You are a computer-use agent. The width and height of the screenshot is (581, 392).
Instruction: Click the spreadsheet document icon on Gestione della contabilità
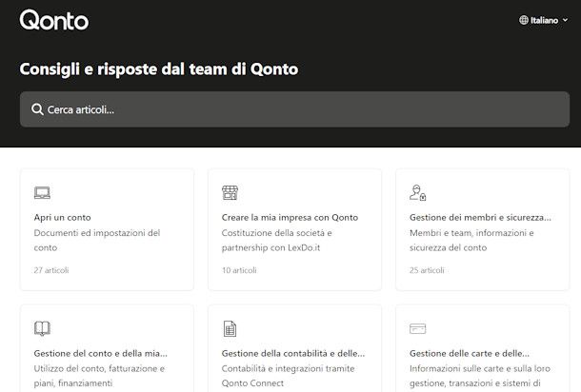tap(230, 328)
